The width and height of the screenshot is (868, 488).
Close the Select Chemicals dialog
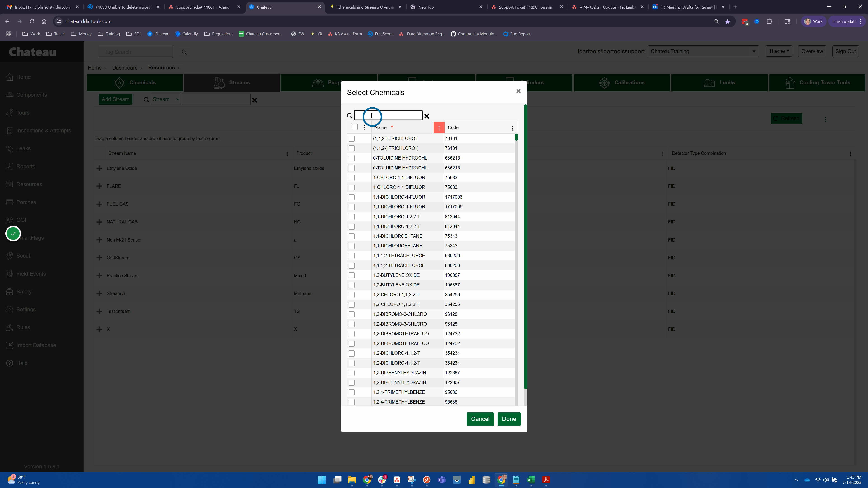coord(518,91)
